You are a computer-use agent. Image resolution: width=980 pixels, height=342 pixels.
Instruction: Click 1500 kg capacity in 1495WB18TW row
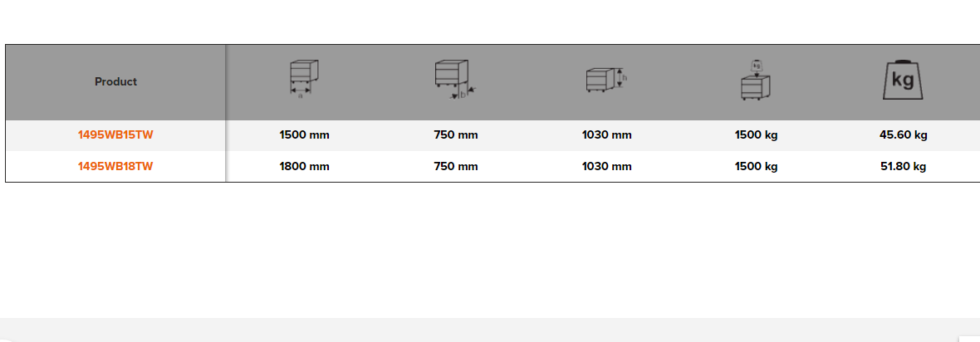tap(756, 166)
